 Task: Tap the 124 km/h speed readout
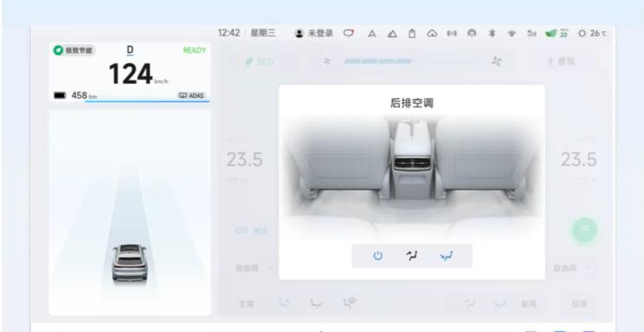[138, 74]
